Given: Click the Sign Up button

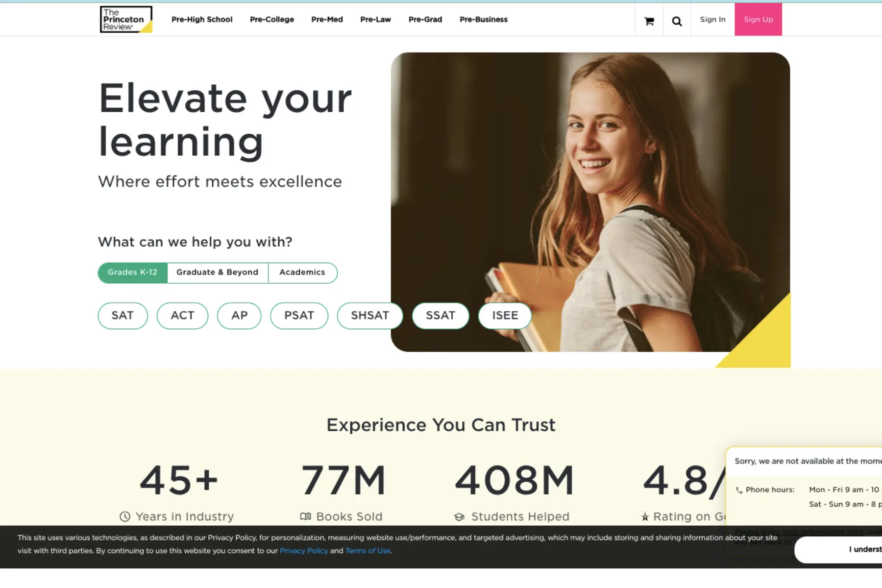Looking at the screenshot, I should tap(758, 20).
